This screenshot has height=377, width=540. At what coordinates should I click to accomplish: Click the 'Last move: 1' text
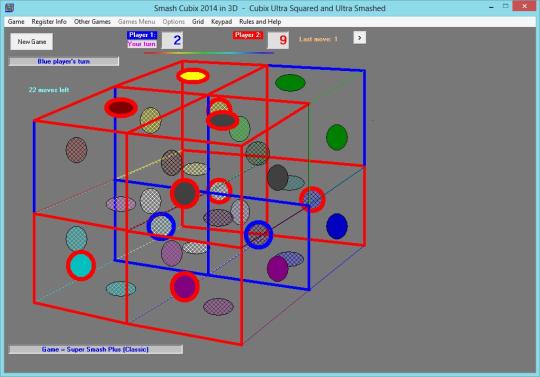click(318, 39)
